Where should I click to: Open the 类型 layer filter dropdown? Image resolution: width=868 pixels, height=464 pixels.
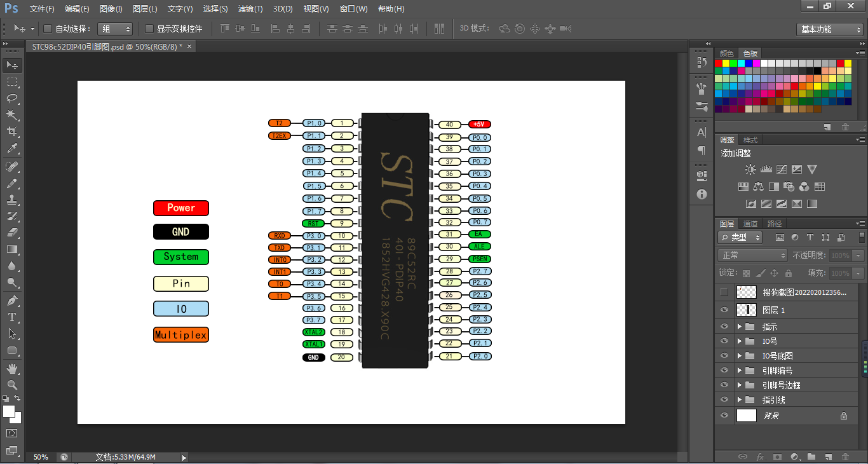click(x=740, y=237)
